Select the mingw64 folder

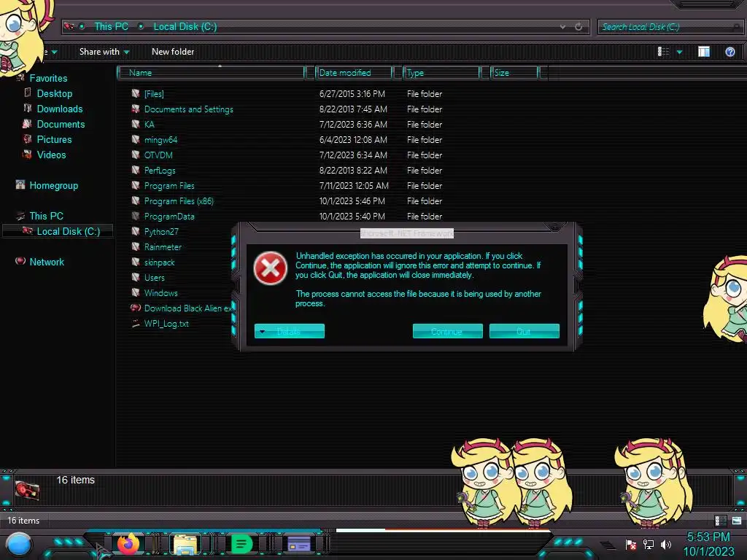(160, 139)
